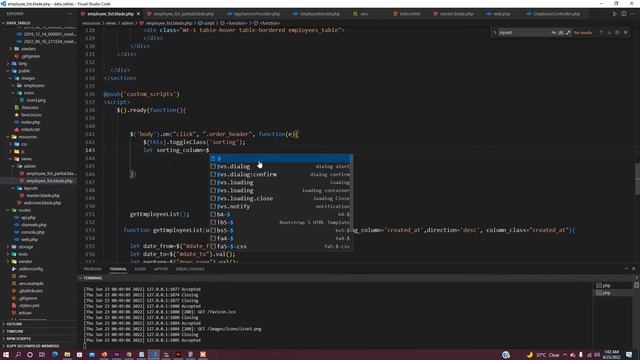Image resolution: width=640 pixels, height=360 pixels.
Task: Close the bottom terminal panel
Action: click(x=633, y=269)
